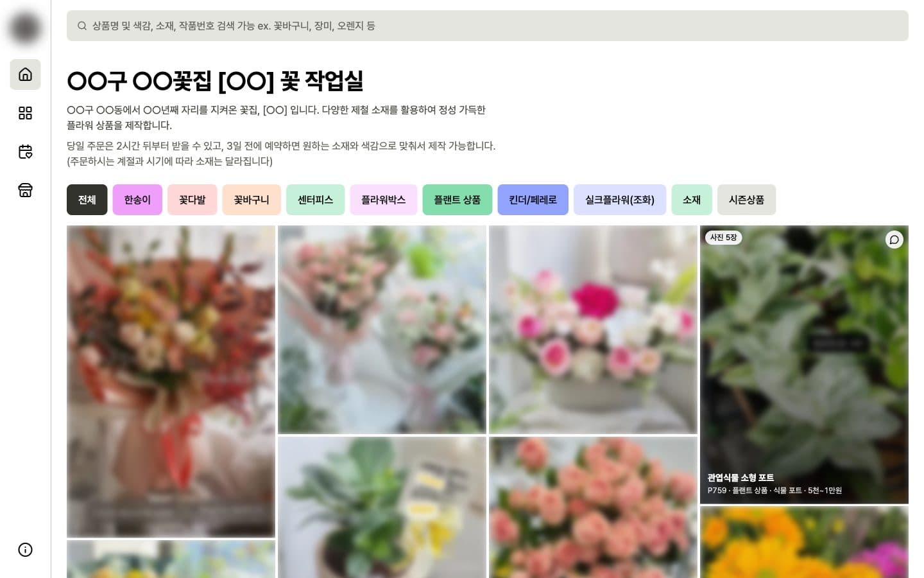Click the chat bubble icon on plant photo

coord(894,240)
